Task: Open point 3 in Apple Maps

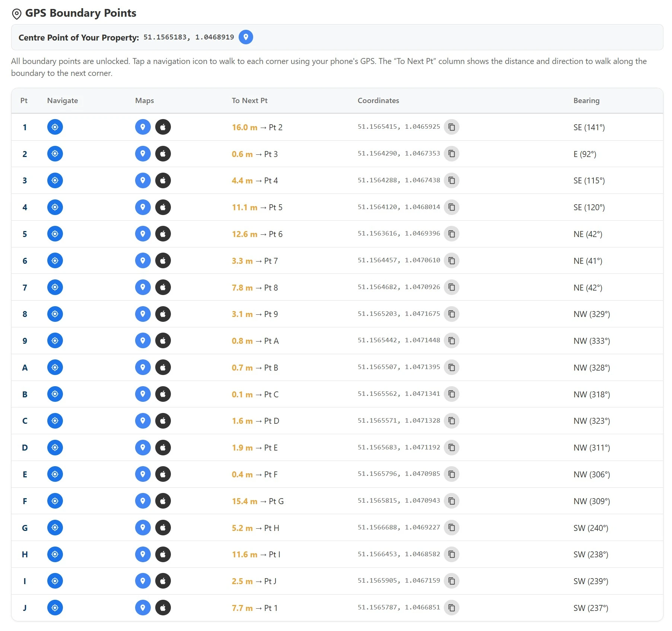Action: pyautogui.click(x=163, y=181)
